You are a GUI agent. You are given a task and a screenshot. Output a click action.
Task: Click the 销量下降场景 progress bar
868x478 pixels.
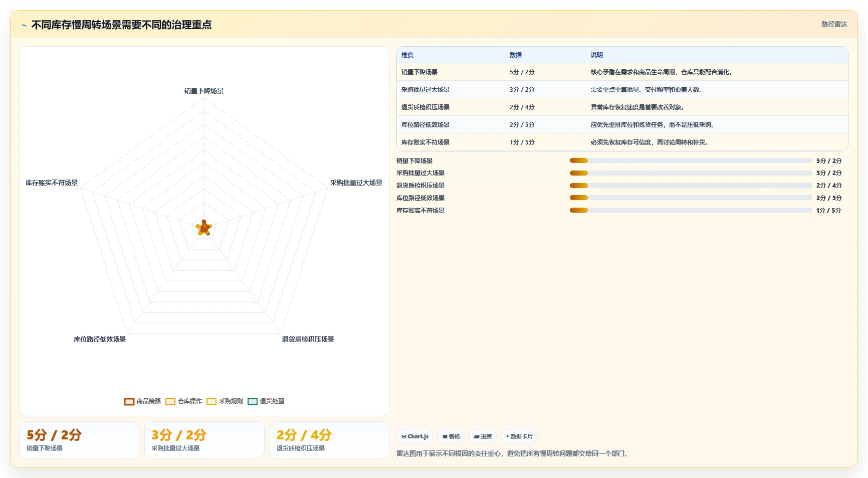[x=691, y=161]
